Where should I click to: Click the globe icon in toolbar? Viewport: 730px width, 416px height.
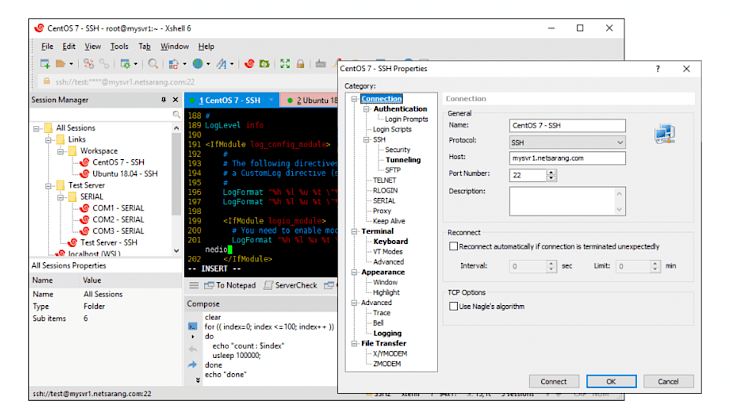point(198,64)
